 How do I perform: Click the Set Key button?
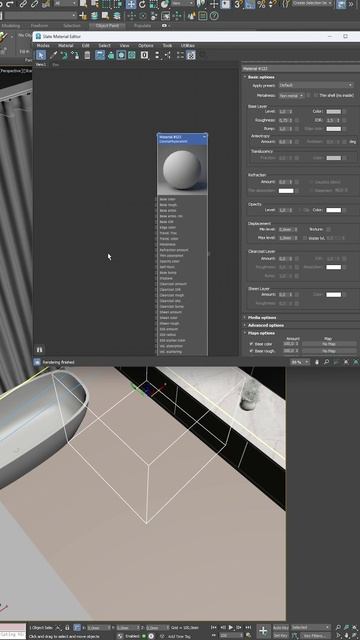point(280,636)
